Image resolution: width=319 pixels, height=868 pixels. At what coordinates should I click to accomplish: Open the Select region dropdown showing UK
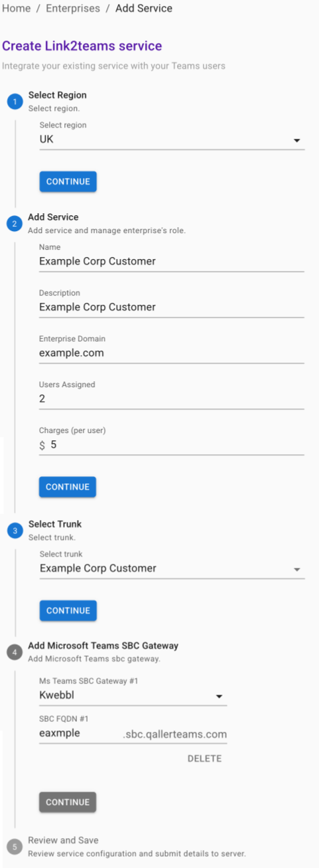tap(172, 141)
